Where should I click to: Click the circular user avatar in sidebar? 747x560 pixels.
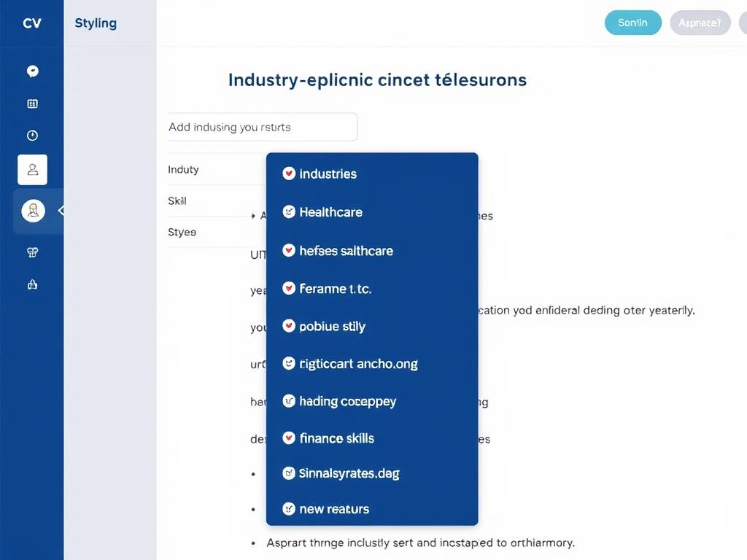click(32, 211)
